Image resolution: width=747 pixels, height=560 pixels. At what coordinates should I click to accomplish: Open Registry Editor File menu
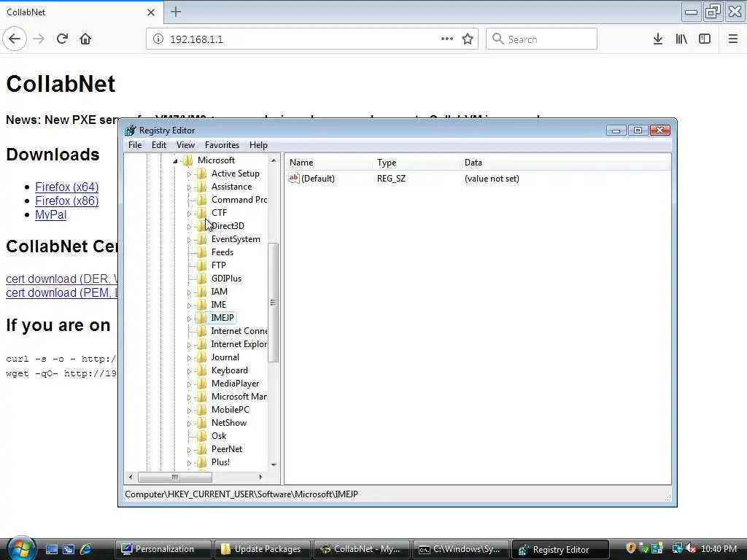point(135,145)
